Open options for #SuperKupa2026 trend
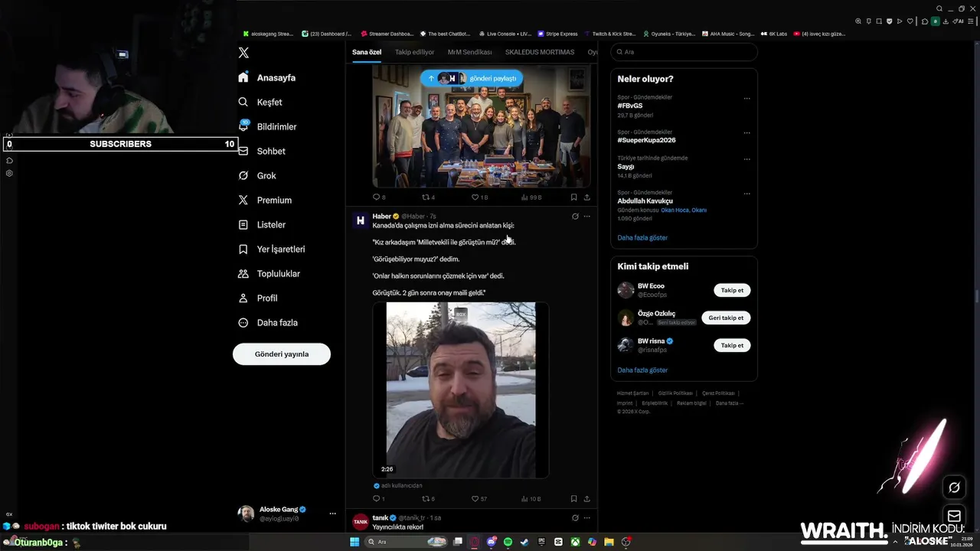 click(746, 133)
